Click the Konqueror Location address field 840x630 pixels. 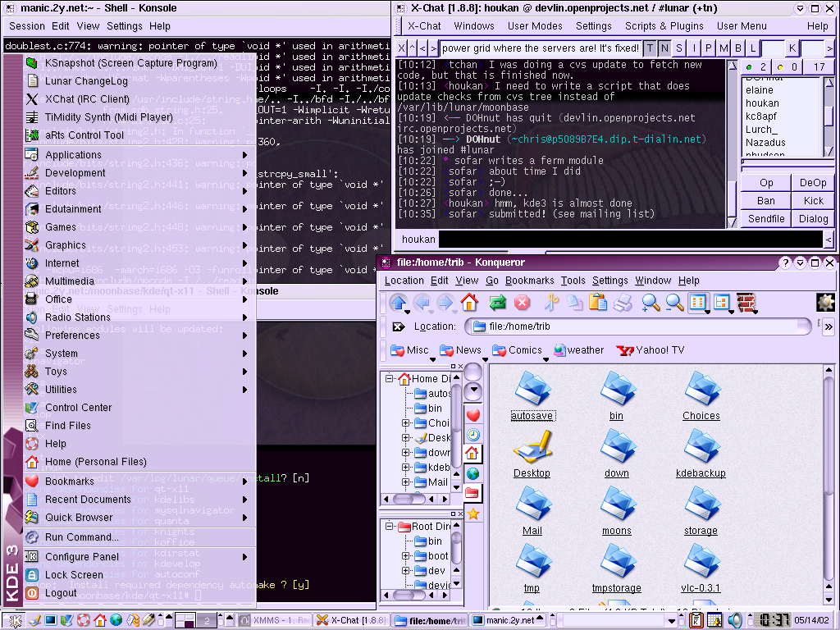click(640, 326)
